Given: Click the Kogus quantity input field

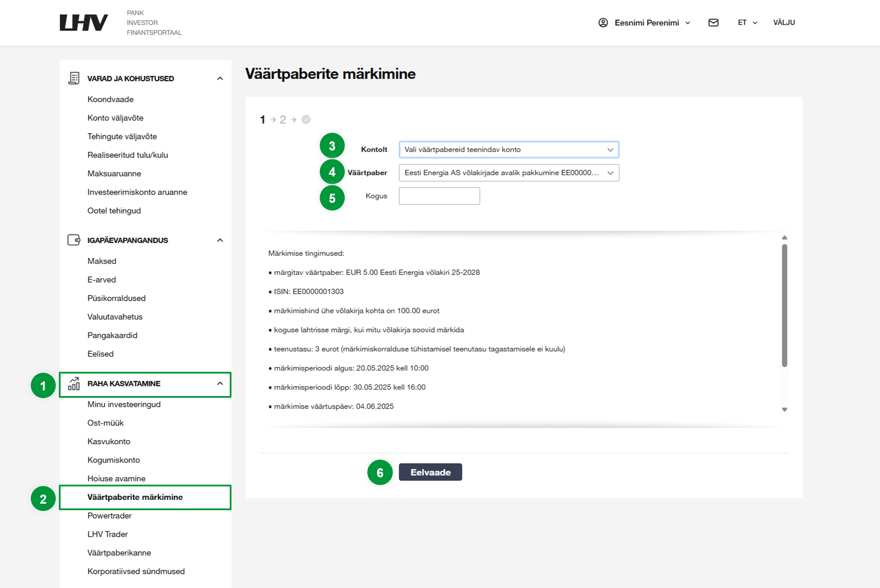Looking at the screenshot, I should click(x=439, y=196).
